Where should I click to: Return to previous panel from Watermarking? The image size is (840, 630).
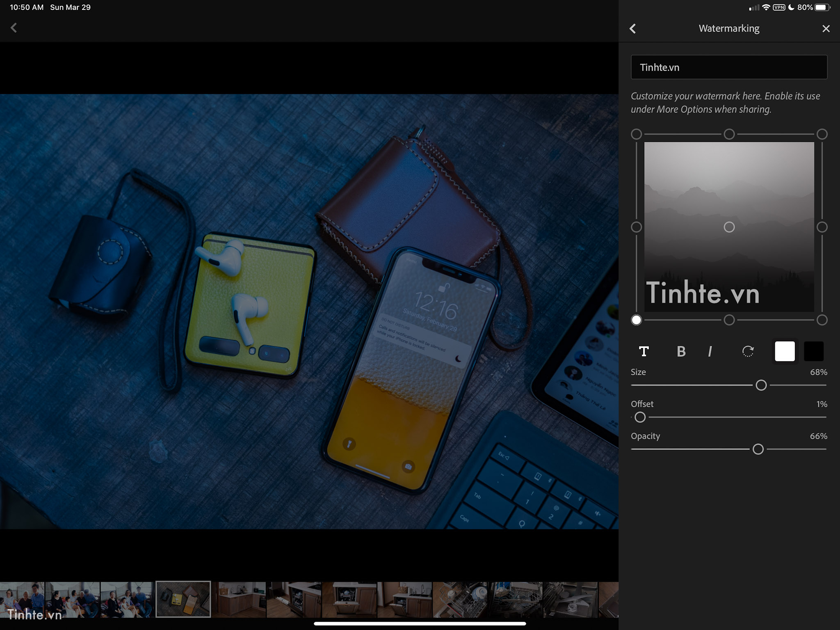pyautogui.click(x=632, y=28)
